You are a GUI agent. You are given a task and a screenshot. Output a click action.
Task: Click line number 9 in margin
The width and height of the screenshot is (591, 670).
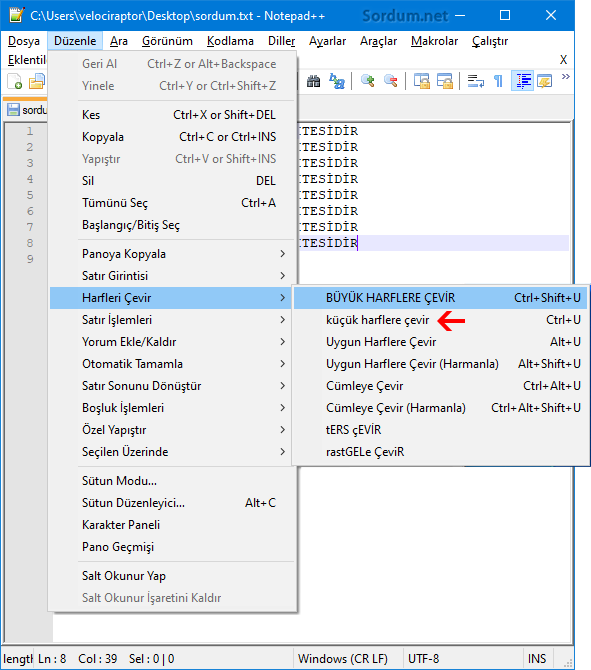[x=30, y=259]
